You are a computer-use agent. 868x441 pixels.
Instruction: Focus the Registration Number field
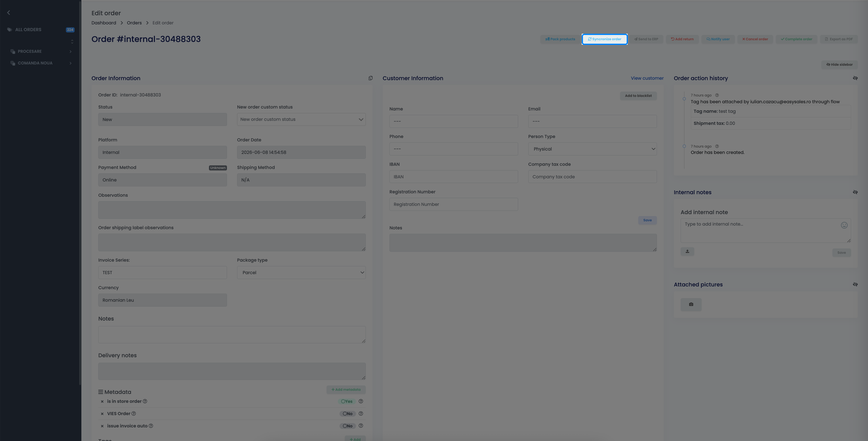(453, 204)
